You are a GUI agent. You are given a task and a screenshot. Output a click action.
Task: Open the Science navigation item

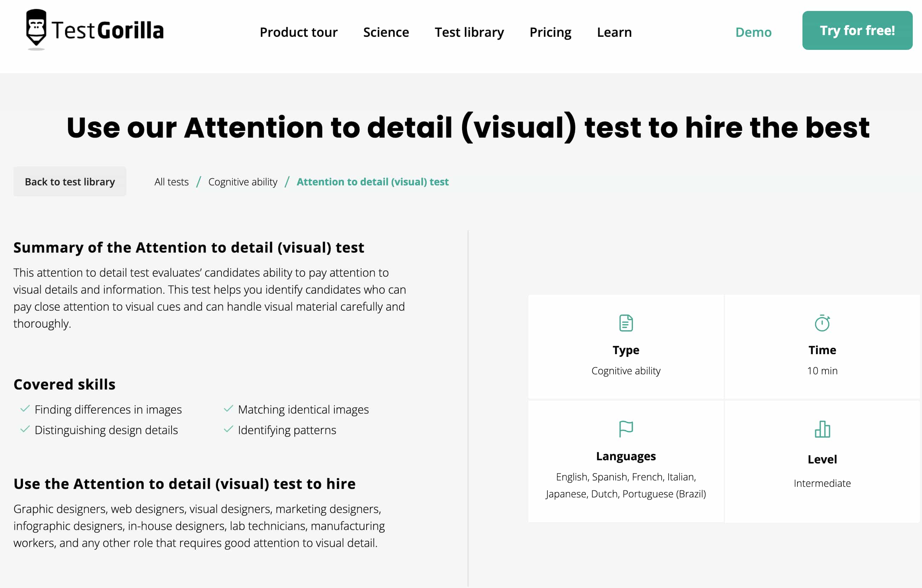tap(386, 32)
